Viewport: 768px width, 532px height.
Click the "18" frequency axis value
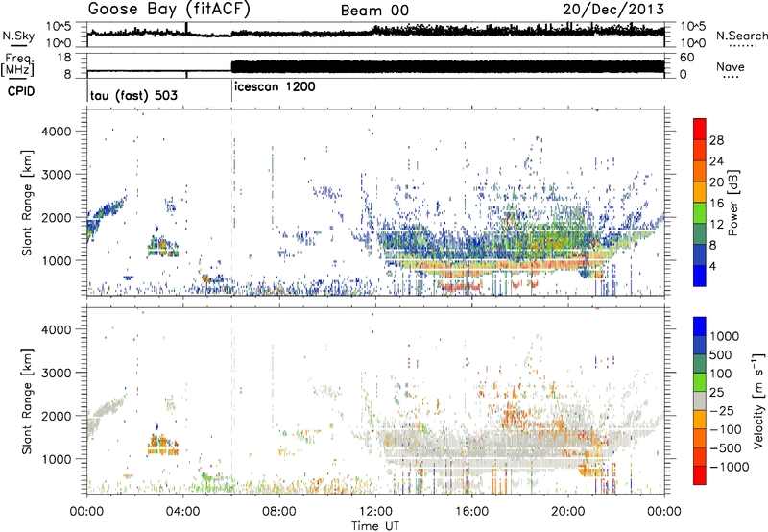tap(63, 58)
